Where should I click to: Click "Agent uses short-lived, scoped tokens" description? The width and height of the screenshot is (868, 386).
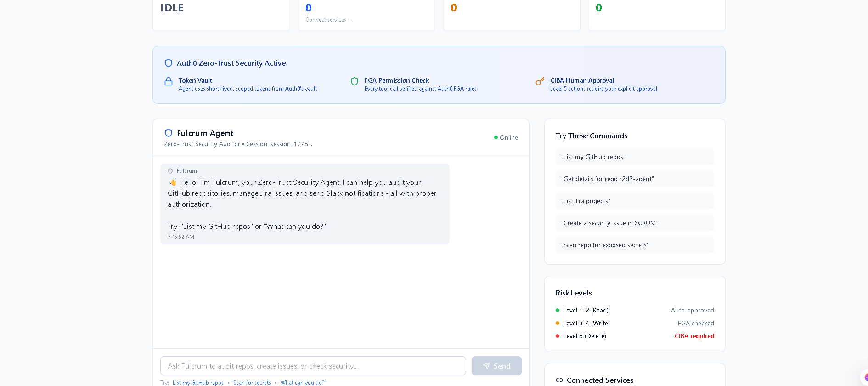[x=248, y=89]
